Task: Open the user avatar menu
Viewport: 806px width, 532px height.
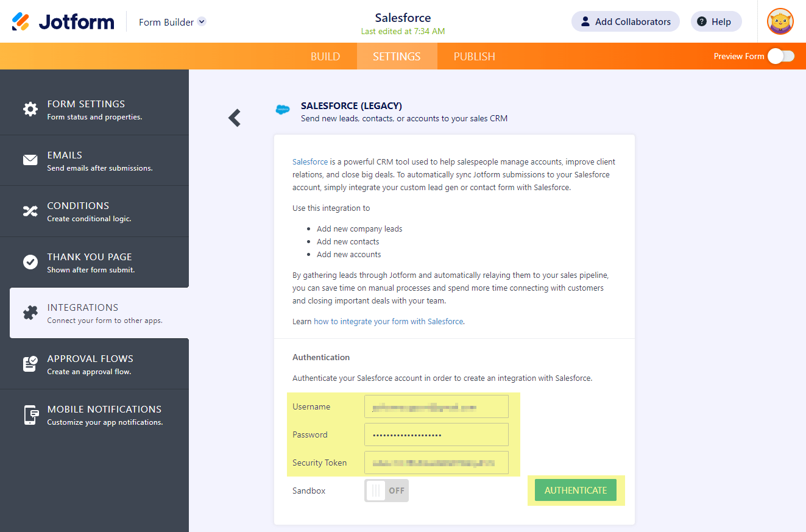Action: [x=780, y=21]
